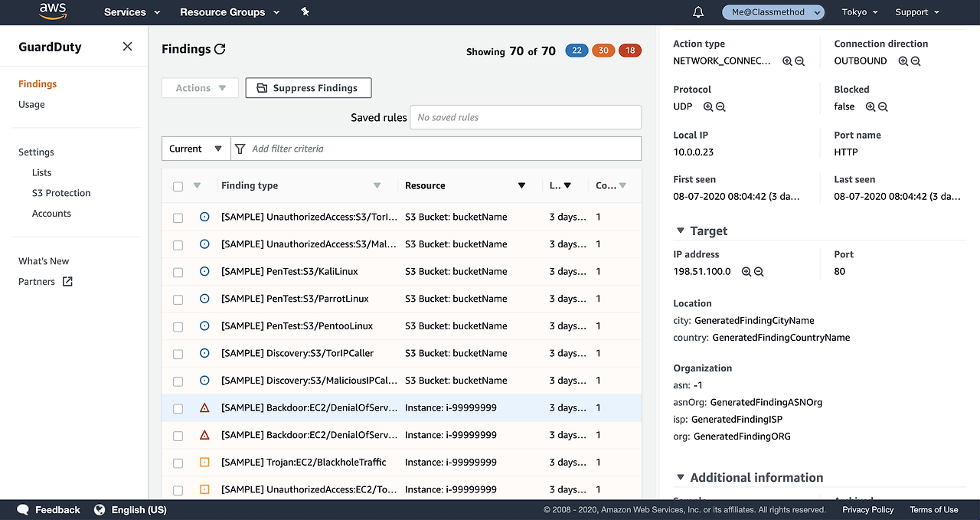
Task: Click zoom-in filter for Connection direction OUTBOUND
Action: point(903,61)
